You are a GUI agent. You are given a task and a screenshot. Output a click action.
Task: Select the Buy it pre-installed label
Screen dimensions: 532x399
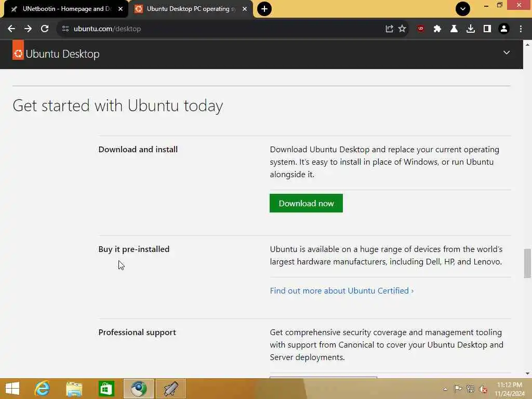tap(134, 249)
